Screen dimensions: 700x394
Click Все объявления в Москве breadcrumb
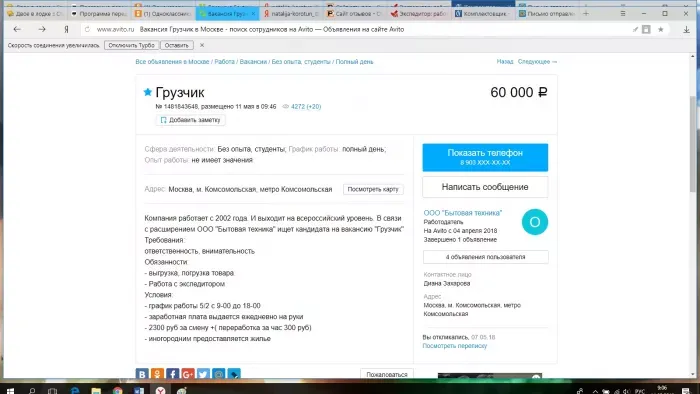[172, 62]
